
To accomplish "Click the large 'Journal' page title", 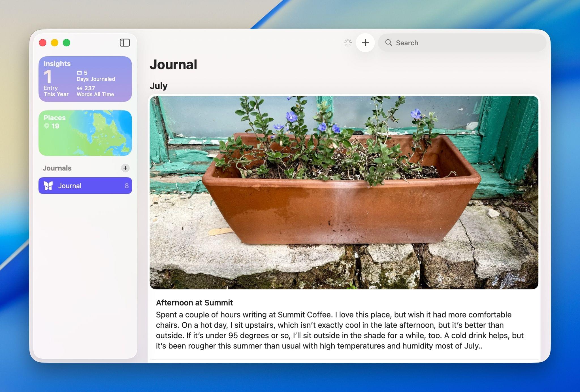I will (x=173, y=65).
